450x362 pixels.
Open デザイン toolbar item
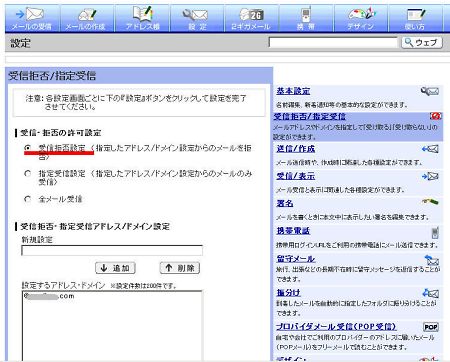pos(361,19)
